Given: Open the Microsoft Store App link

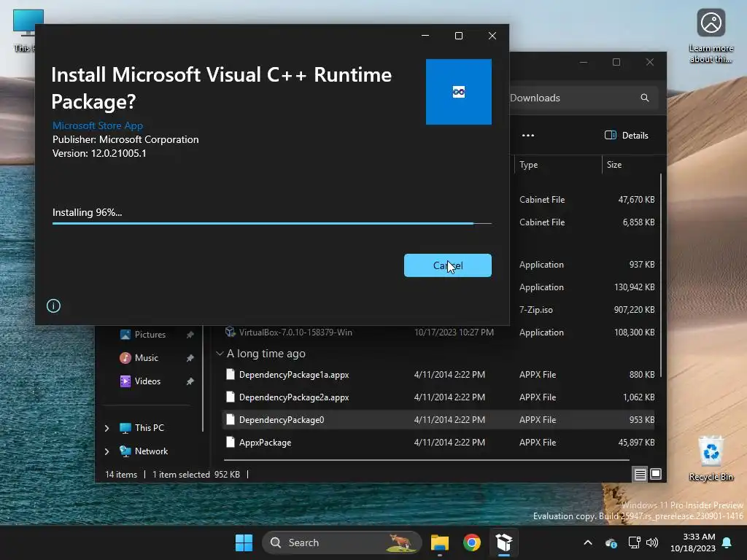Looking at the screenshot, I should tap(98, 125).
